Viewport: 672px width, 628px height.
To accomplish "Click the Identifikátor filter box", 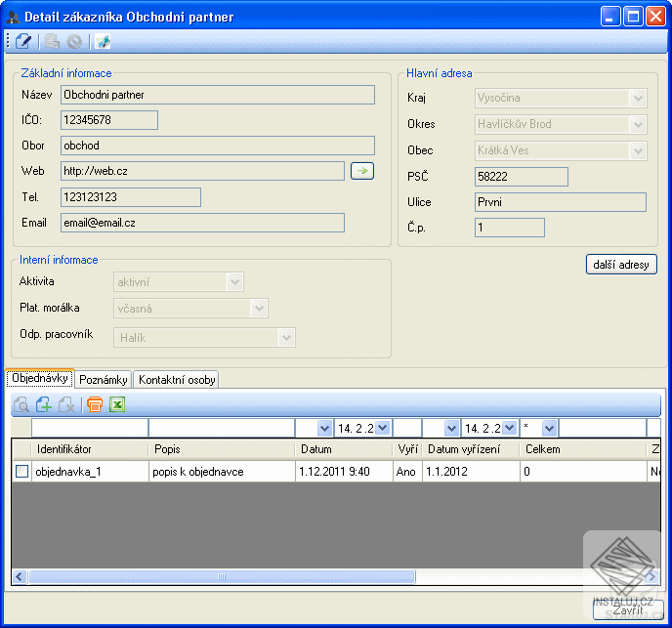I will [x=90, y=428].
